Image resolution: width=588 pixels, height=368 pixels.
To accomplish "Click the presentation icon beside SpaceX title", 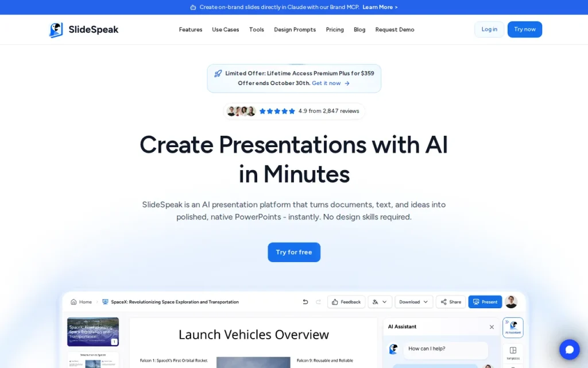I will (x=105, y=302).
